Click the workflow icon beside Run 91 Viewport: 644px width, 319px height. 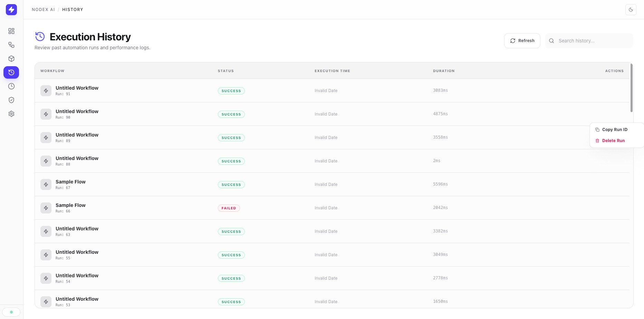(x=46, y=90)
